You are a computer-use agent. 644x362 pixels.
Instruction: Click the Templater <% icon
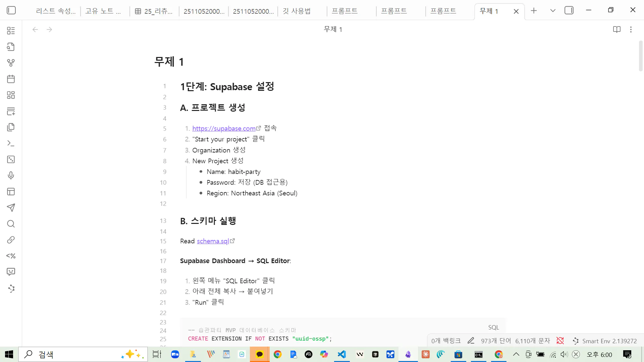11,256
